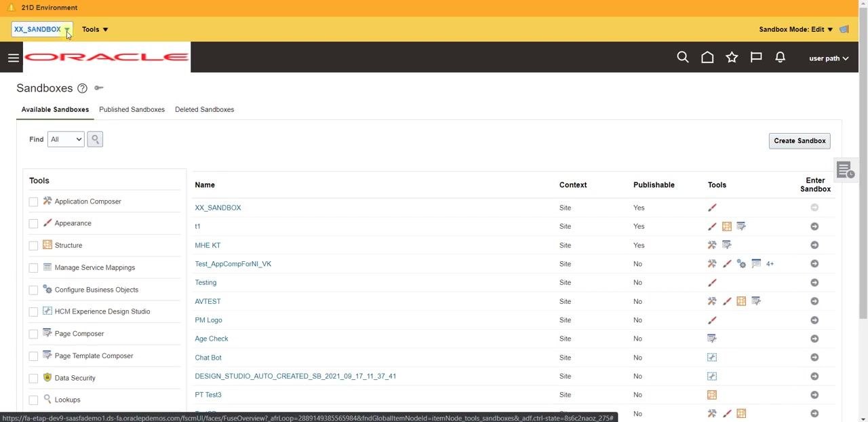This screenshot has height=422, width=868.
Task: Click the Create Sandbox button
Action: pos(800,140)
